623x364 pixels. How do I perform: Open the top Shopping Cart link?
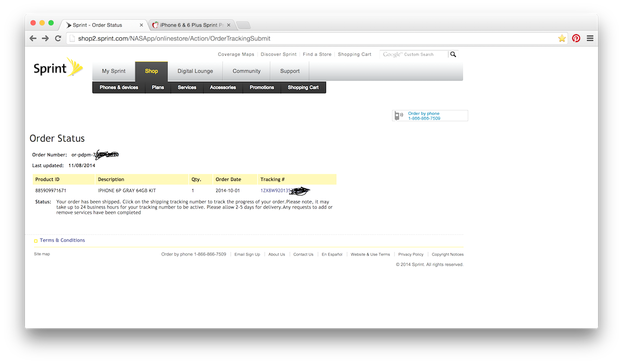(x=355, y=54)
